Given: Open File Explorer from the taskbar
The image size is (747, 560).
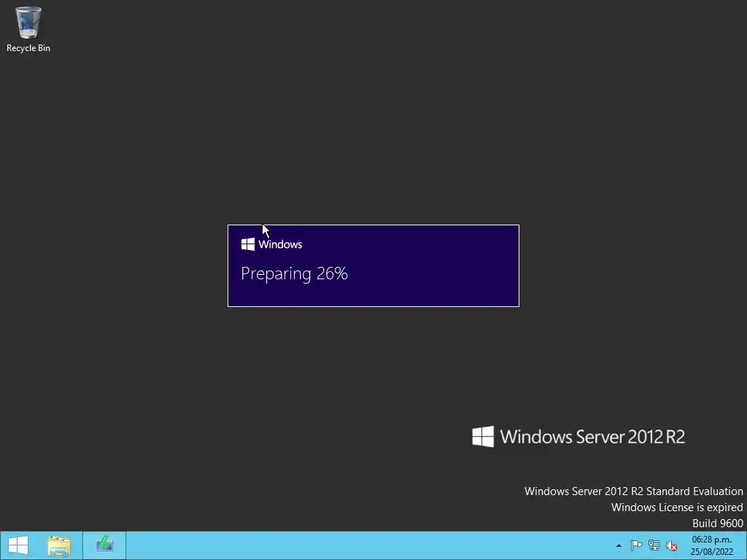Looking at the screenshot, I should (59, 545).
